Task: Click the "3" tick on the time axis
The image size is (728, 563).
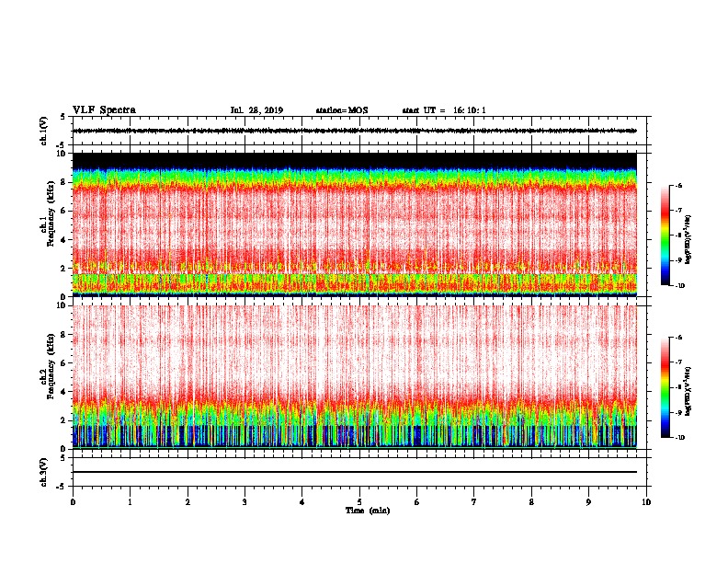Action: click(245, 502)
